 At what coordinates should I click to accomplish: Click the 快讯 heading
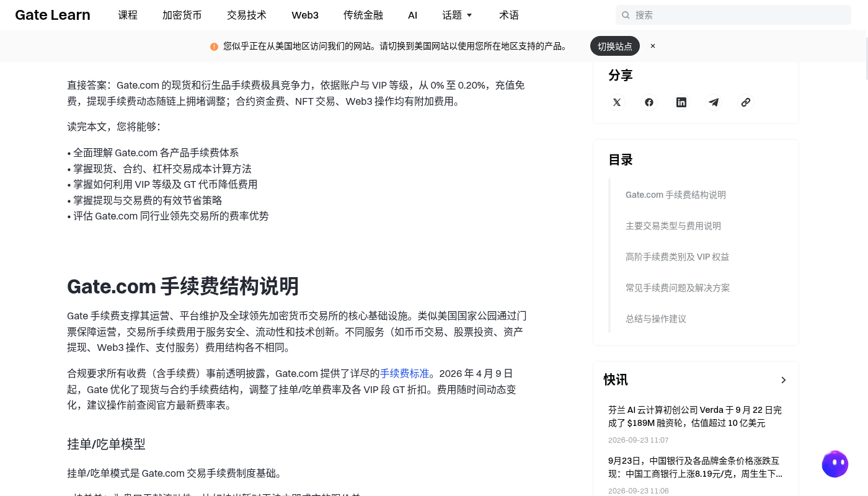(616, 380)
